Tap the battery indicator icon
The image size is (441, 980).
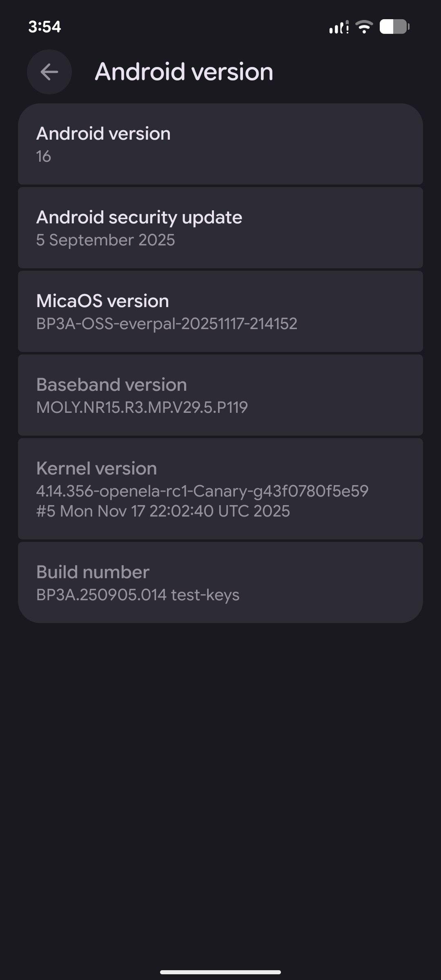[394, 27]
